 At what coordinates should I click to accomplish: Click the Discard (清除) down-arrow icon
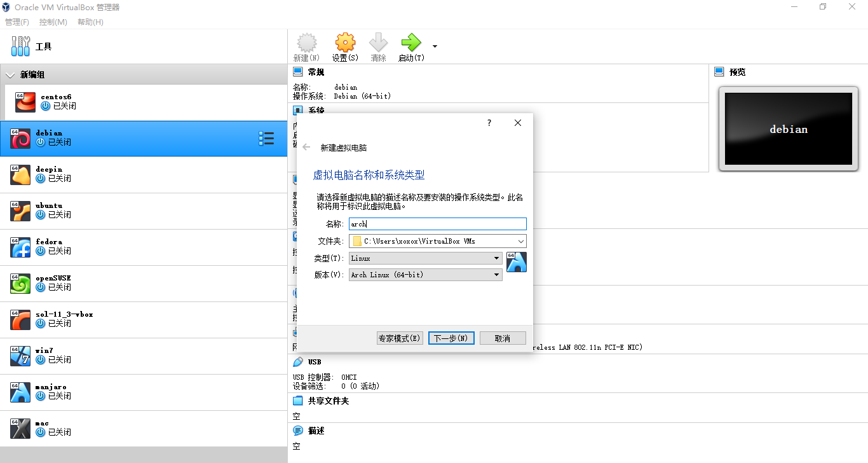coord(378,43)
